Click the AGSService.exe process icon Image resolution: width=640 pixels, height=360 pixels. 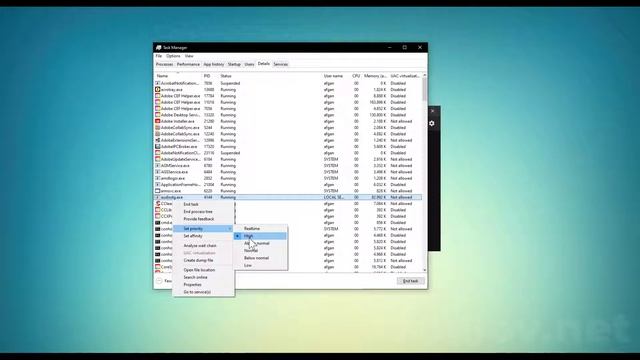tap(158, 172)
